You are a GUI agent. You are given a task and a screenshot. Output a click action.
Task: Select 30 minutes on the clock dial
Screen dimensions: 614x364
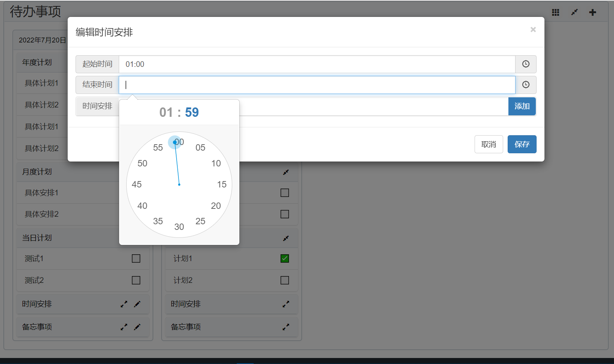(x=179, y=227)
